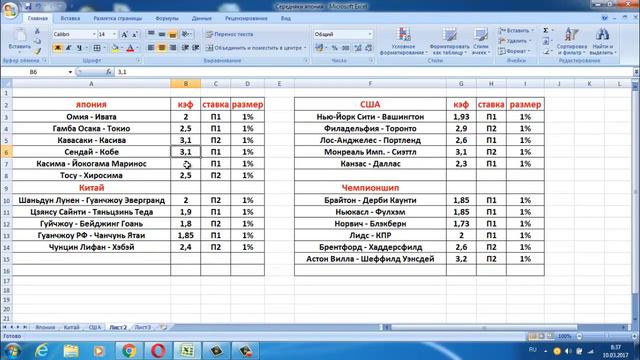Click the Borders icon
Viewport: 640px width, 360px height.
(x=97, y=48)
